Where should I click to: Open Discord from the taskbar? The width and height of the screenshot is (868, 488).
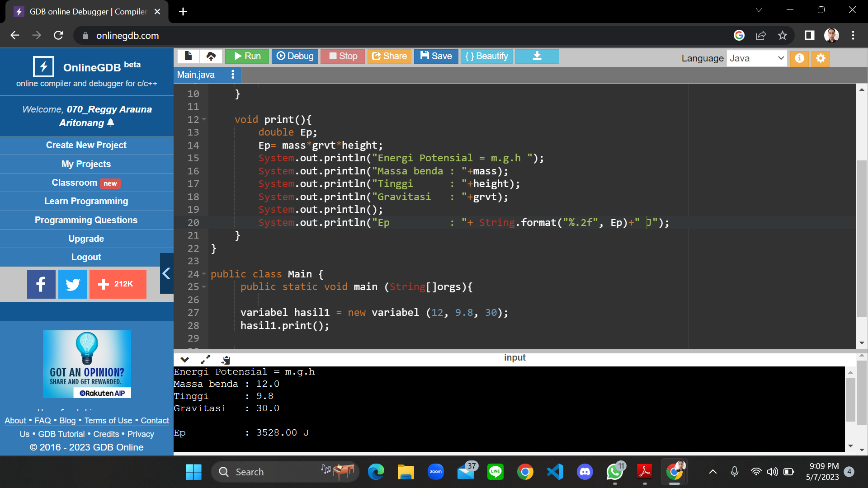click(x=585, y=472)
